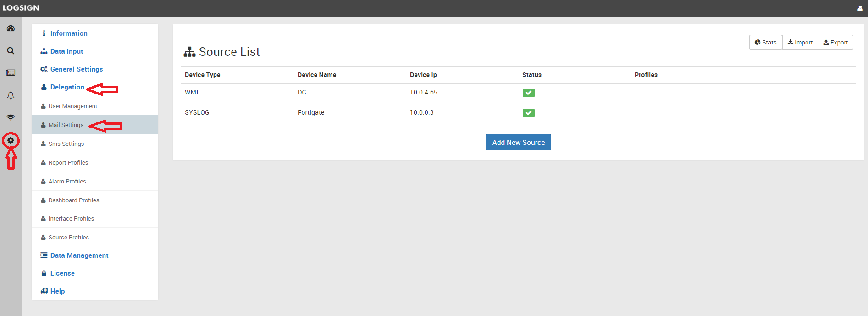Click the Stats button

(765, 42)
